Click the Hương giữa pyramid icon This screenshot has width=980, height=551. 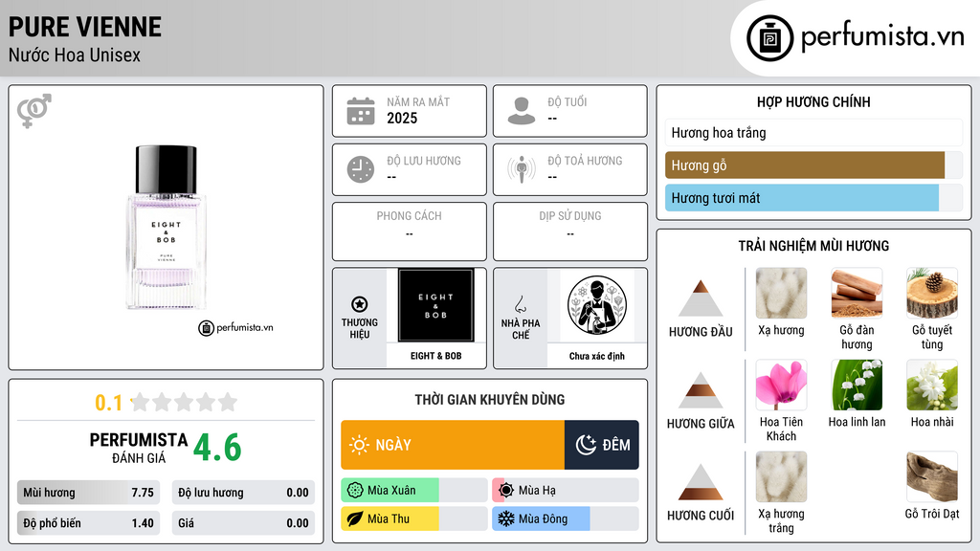pyautogui.click(x=701, y=390)
